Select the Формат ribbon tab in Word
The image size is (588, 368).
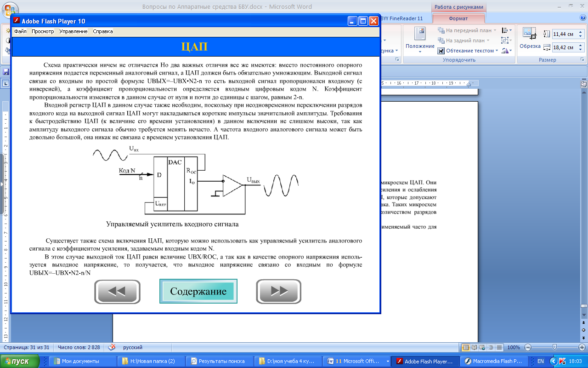(458, 18)
